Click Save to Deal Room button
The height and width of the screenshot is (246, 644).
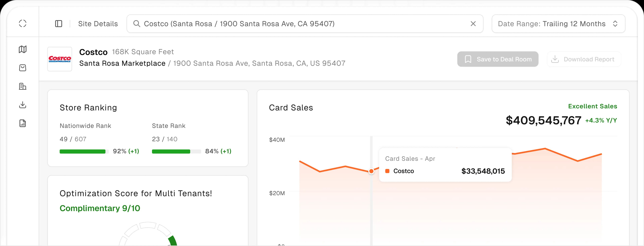497,59
